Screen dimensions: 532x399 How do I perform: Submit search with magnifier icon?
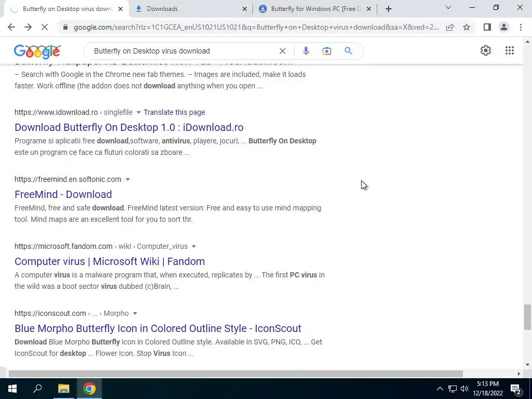coord(348,51)
